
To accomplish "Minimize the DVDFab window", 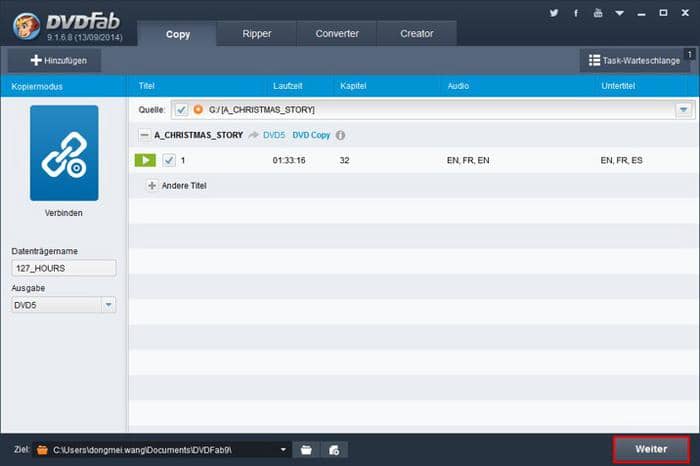I will click(x=642, y=14).
